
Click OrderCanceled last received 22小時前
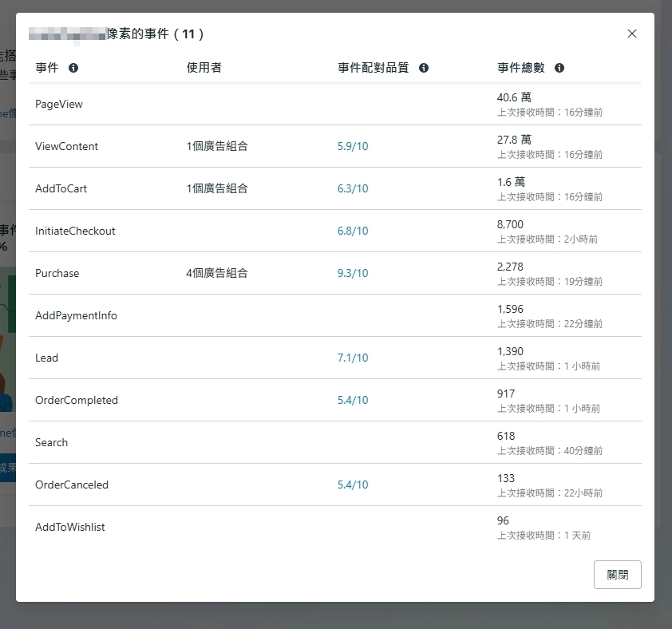click(550, 493)
